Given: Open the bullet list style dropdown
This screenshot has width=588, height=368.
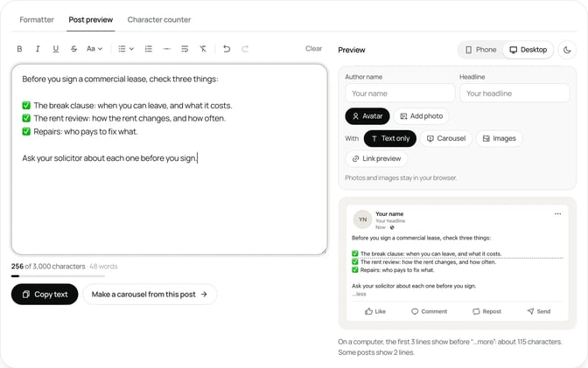Looking at the screenshot, I should 126,49.
